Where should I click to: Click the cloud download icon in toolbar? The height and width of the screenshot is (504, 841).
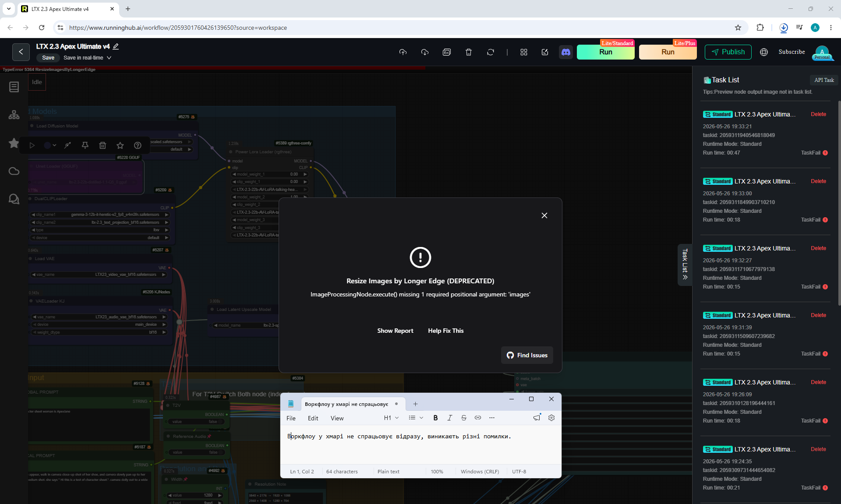425,52
